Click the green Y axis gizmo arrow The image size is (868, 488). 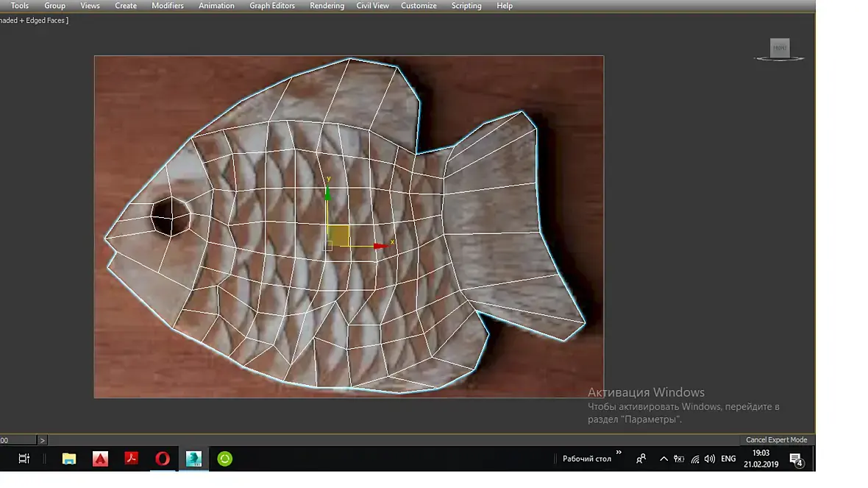click(328, 193)
